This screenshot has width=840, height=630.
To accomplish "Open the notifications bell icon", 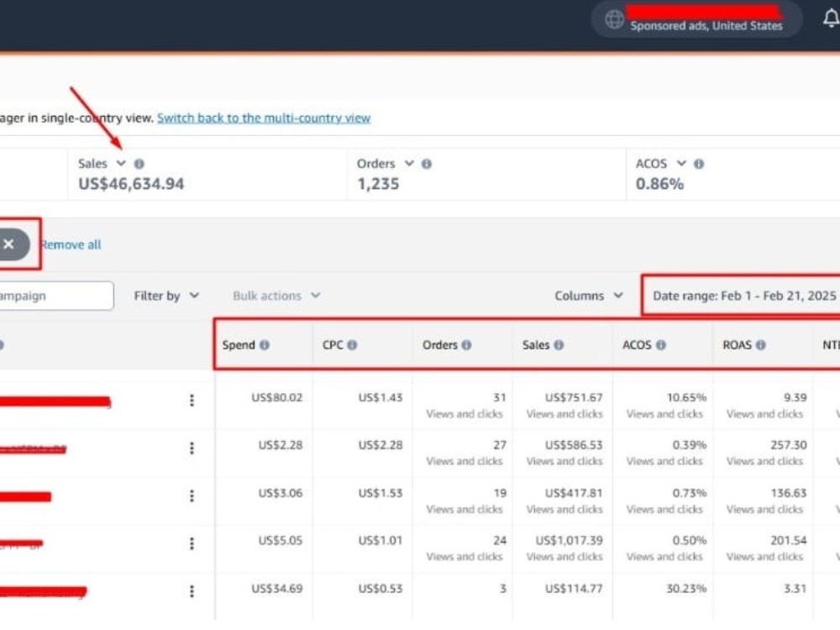I will pyautogui.click(x=831, y=18).
